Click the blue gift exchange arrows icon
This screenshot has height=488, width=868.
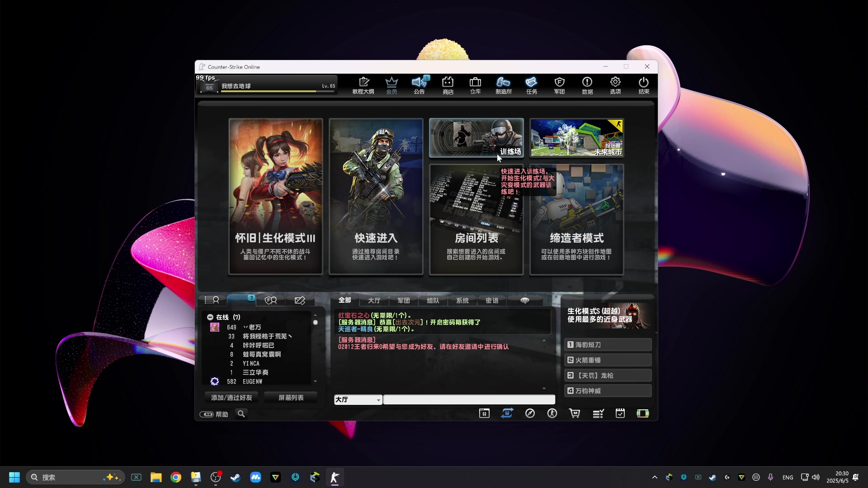click(507, 413)
